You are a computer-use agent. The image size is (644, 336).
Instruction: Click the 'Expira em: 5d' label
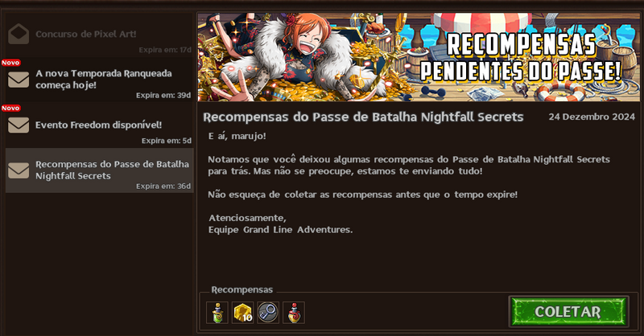[x=167, y=141]
